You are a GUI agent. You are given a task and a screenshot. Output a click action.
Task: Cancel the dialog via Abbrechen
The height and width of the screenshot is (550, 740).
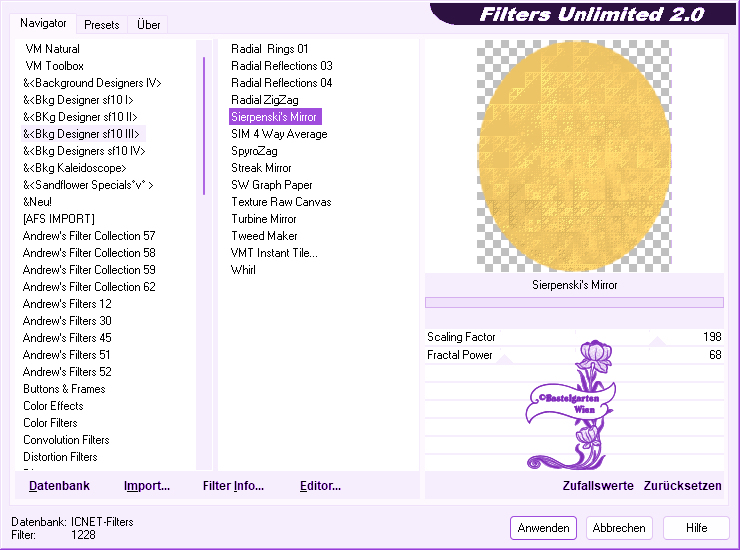pos(619,528)
